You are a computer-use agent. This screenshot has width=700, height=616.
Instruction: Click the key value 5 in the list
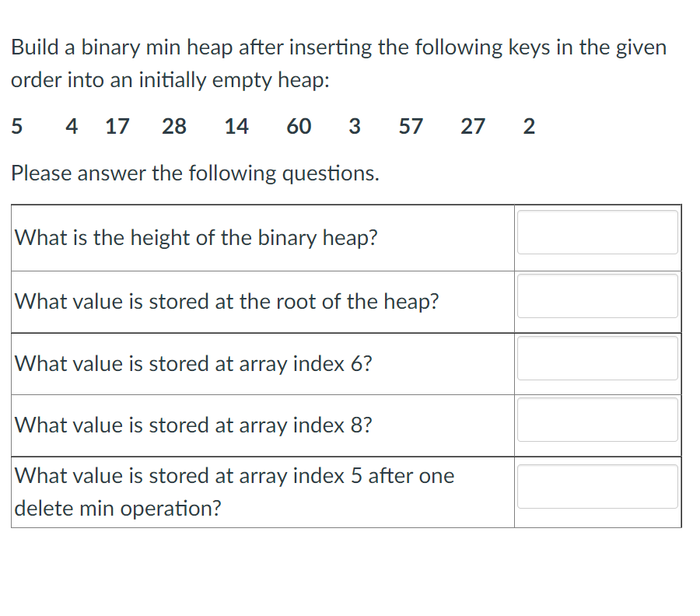pyautogui.click(x=16, y=126)
